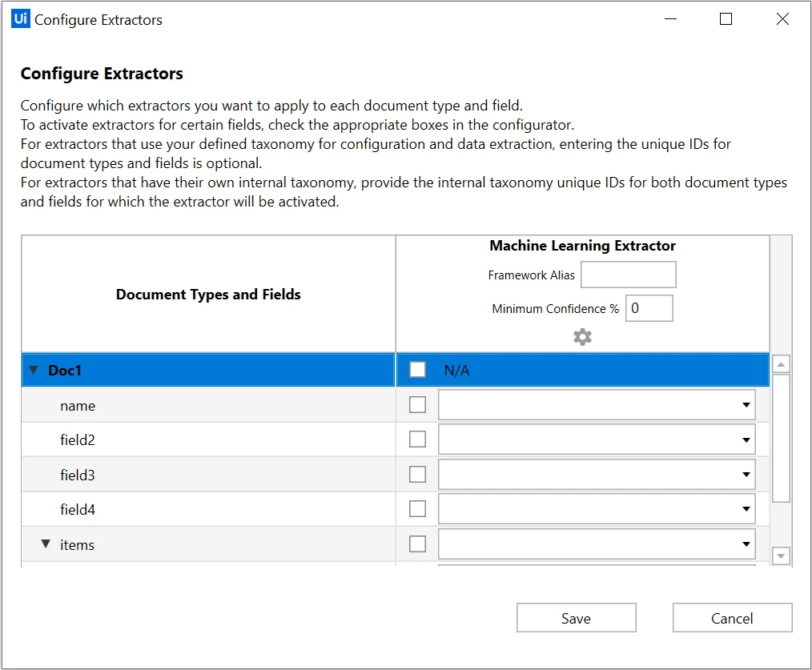Open the field4 combo box
This screenshot has height=670, width=812.
597,509
